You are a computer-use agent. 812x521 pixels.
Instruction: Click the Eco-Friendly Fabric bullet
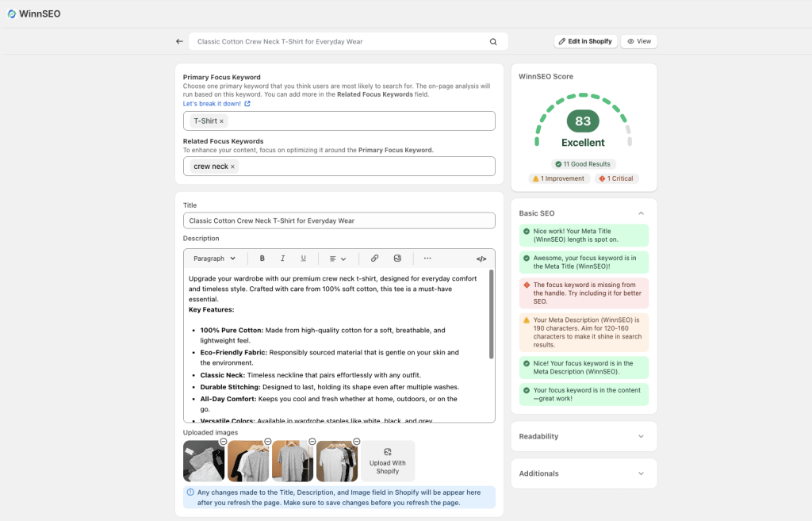(329, 358)
